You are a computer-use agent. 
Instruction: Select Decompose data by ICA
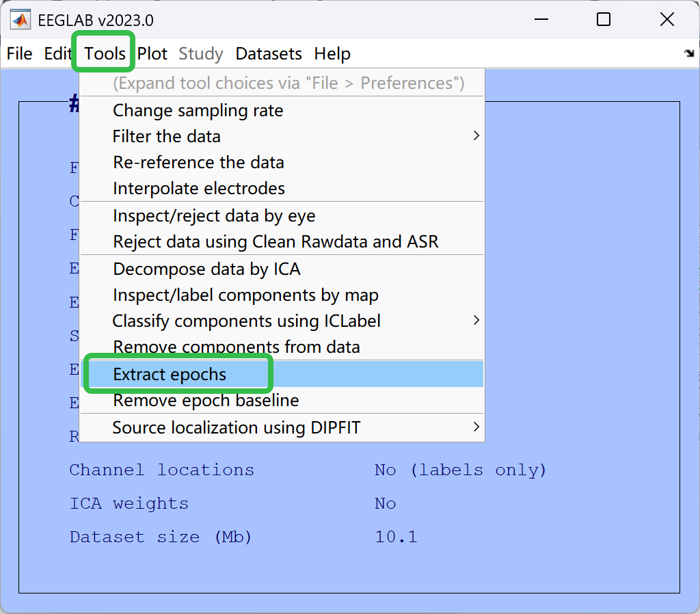click(x=282, y=269)
